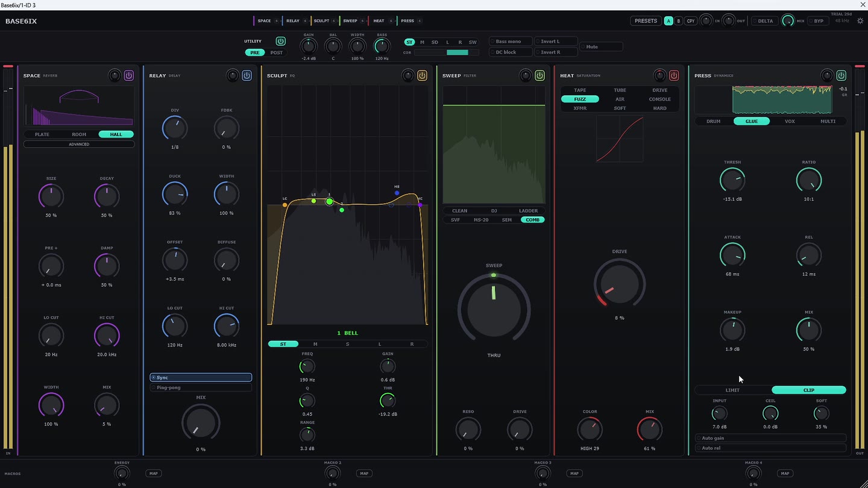Click the SCULPT band FREQ knob
This screenshot has height=488, width=868.
click(x=307, y=366)
